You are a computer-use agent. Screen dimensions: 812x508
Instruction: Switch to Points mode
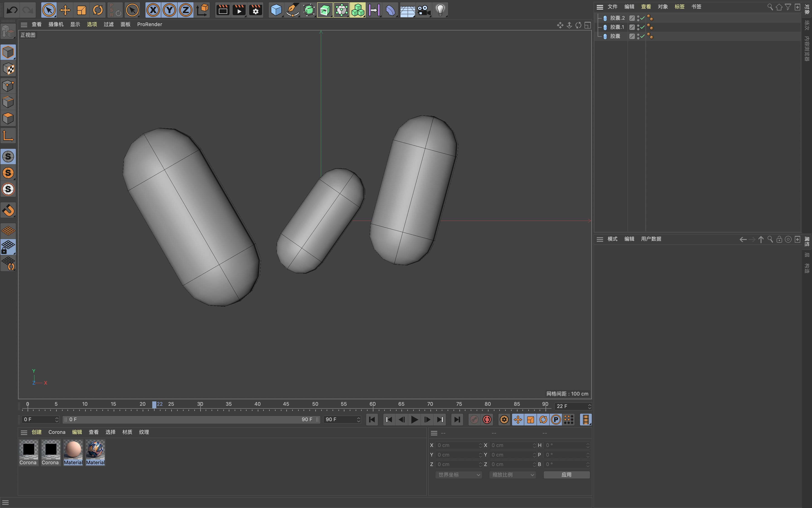pos(8,86)
